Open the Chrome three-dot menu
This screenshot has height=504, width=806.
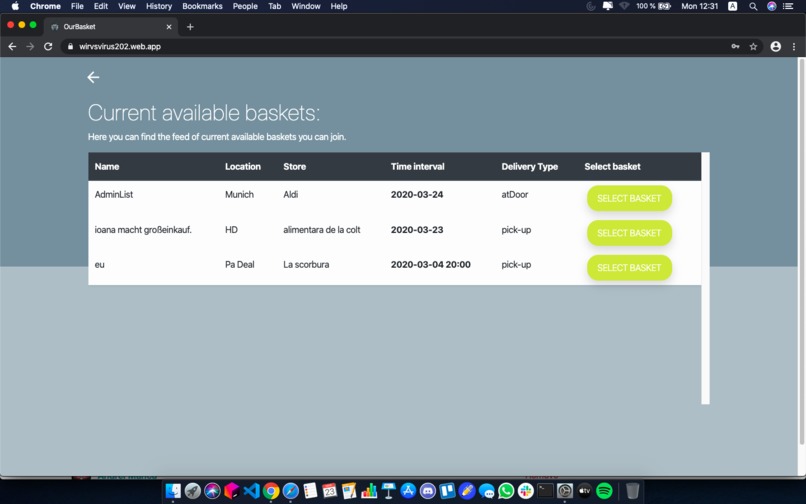794,46
